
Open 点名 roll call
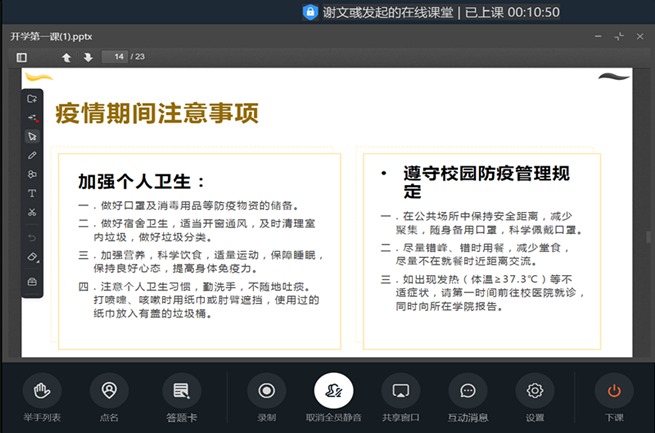point(109,398)
